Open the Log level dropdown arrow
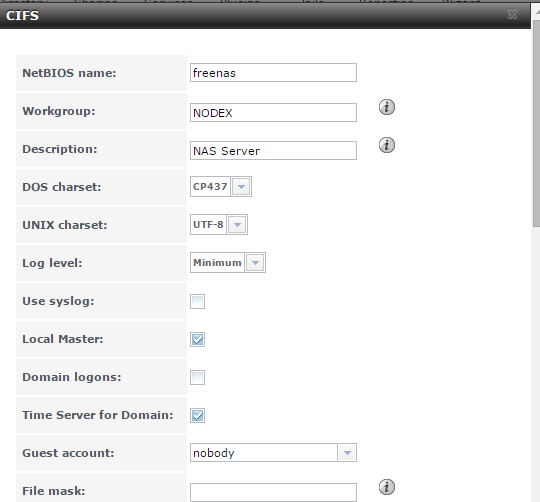 (255, 263)
